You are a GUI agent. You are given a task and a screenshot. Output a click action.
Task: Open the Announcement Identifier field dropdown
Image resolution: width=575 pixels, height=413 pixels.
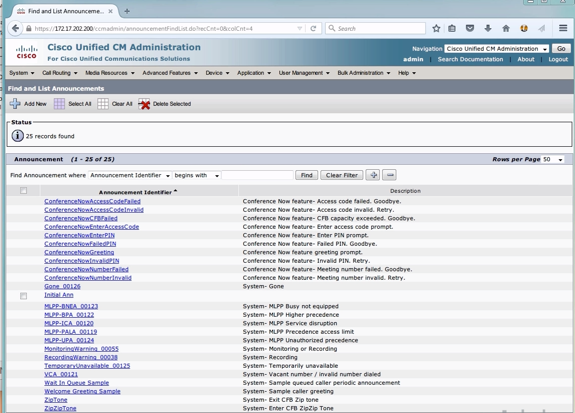130,175
